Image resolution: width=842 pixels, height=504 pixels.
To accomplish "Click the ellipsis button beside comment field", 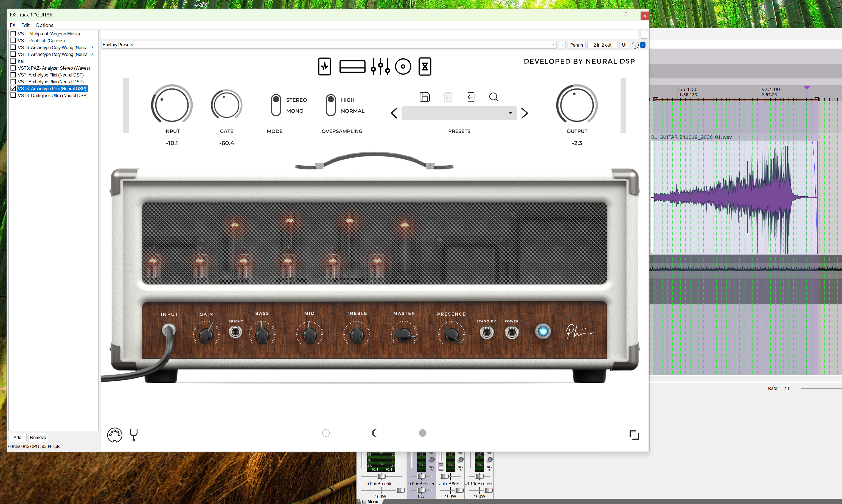I will click(x=644, y=34).
